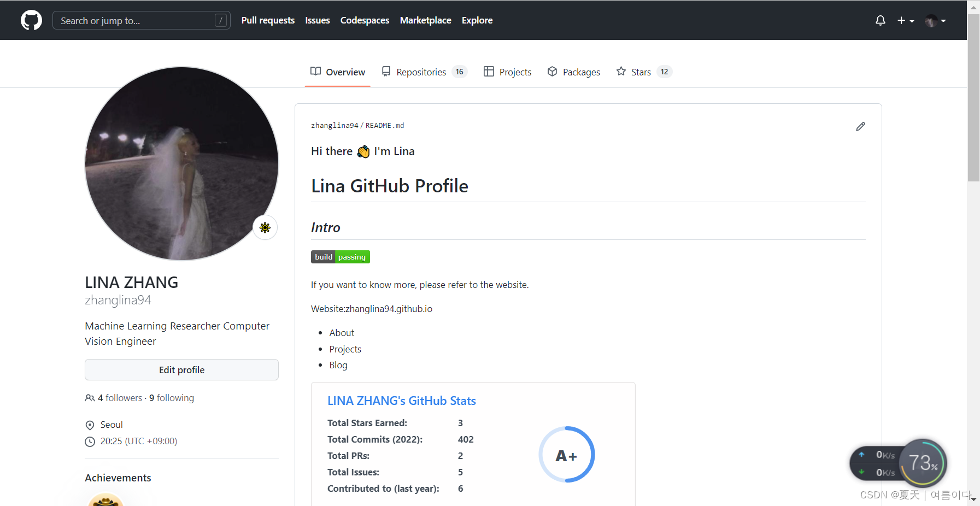Open Pull requests page
The width and height of the screenshot is (980, 506).
(268, 20)
